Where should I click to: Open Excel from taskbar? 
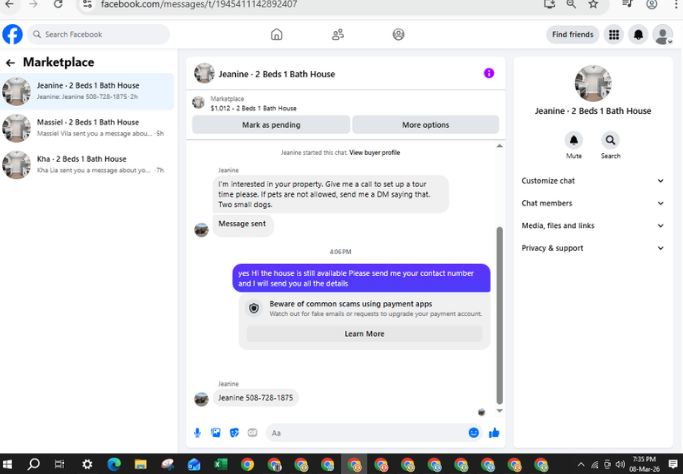220,465
